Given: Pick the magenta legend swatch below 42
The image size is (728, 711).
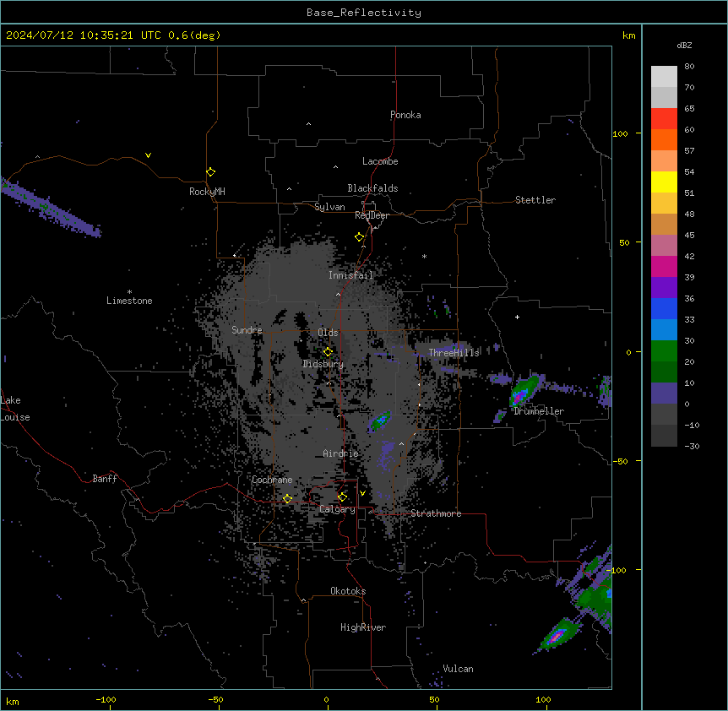Looking at the screenshot, I should [664, 266].
